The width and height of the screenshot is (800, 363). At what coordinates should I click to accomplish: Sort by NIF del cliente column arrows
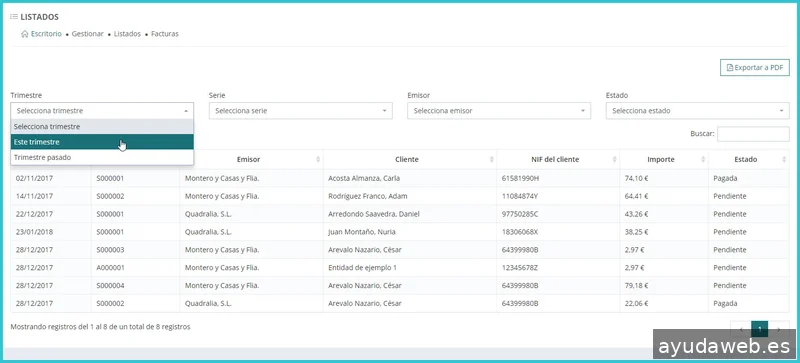coord(615,159)
